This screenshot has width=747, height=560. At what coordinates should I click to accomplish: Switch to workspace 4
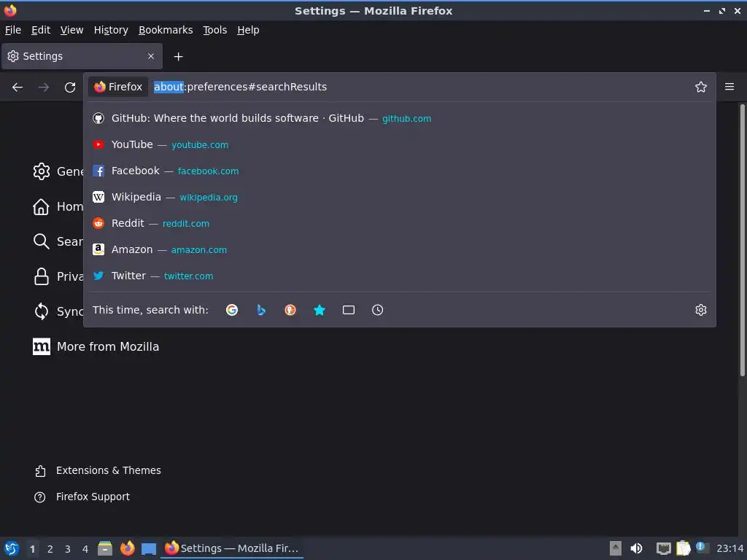[85, 548]
